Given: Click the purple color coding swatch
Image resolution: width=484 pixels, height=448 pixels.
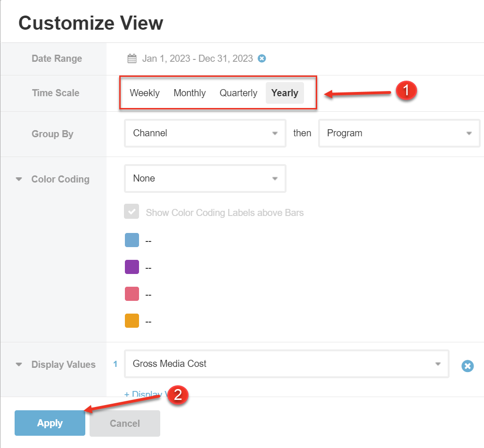Looking at the screenshot, I should point(132,267).
